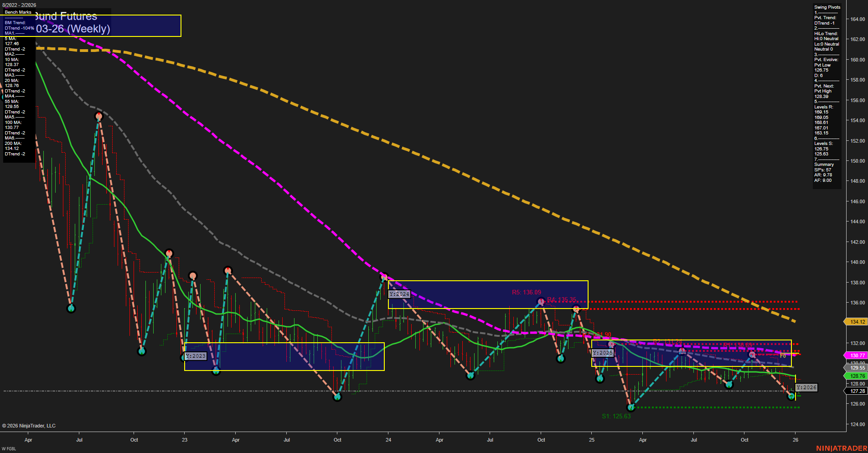Toggle the Y:2024 yearly range box label
The image size is (868, 453).
pos(399,294)
